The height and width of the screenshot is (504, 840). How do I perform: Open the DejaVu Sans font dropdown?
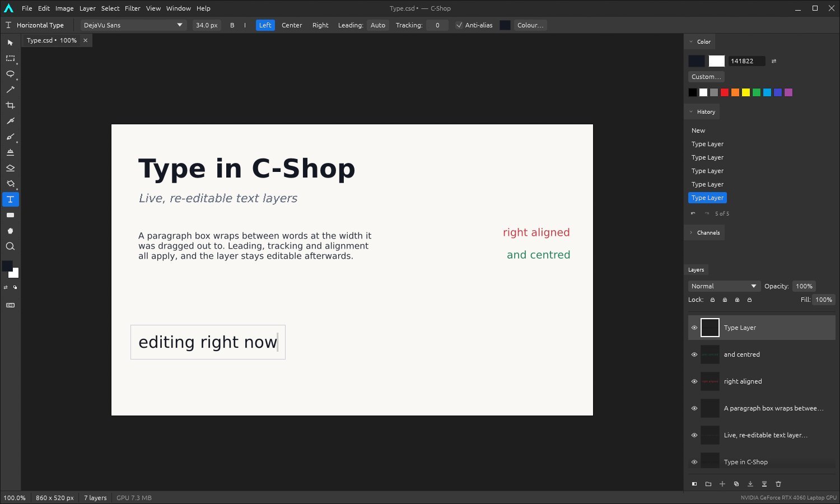point(133,25)
